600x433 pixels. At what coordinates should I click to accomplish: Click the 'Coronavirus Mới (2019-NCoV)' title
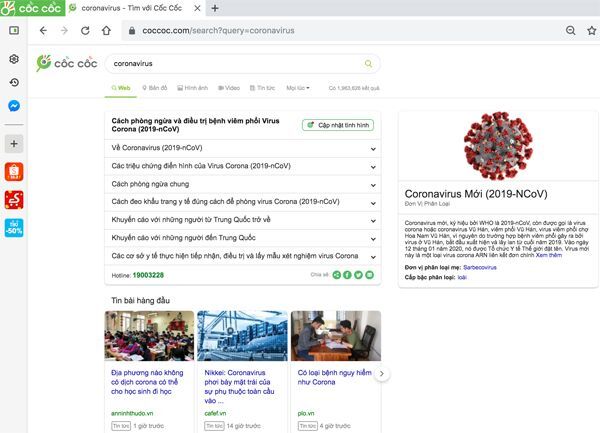pyautogui.click(x=476, y=194)
